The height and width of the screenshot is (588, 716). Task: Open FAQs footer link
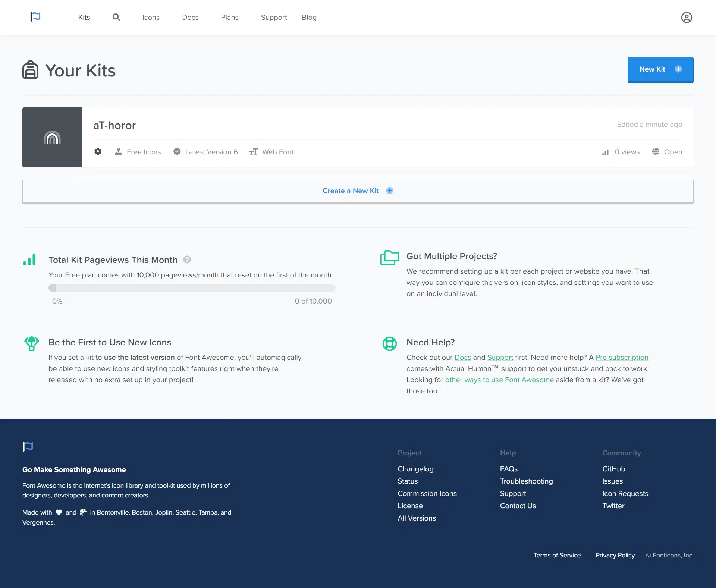pyautogui.click(x=509, y=469)
